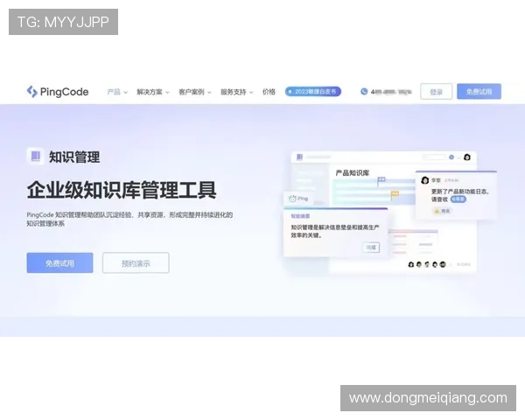
Task: Click the hero 免费试用 button
Action: (x=59, y=262)
